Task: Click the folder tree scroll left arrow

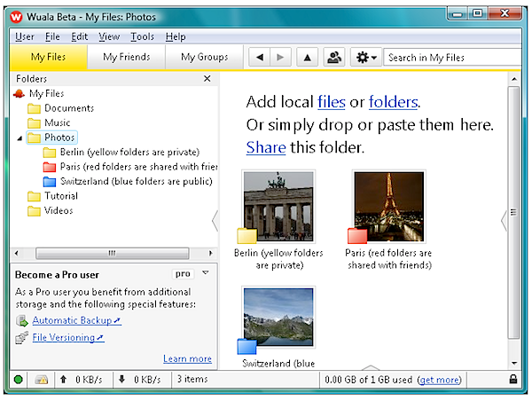Action: (16, 254)
